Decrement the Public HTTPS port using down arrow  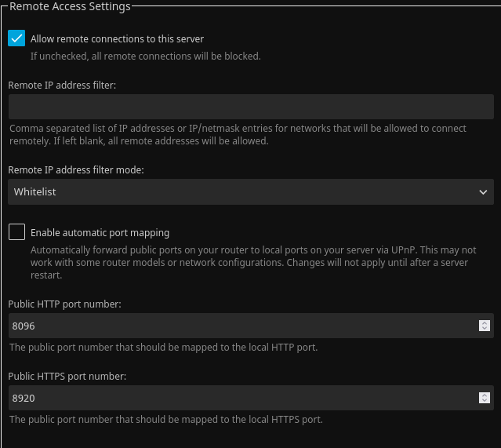(485, 401)
